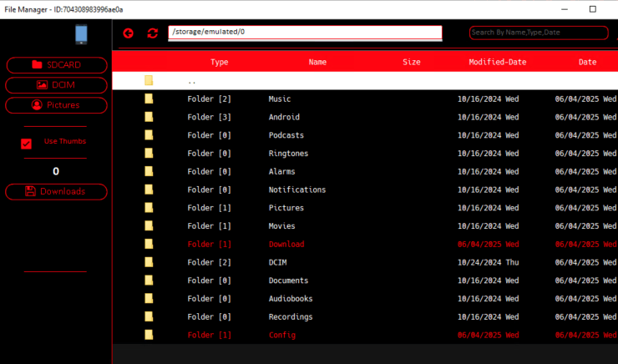
Task: Minimize the File Manager window
Action: (x=565, y=9)
